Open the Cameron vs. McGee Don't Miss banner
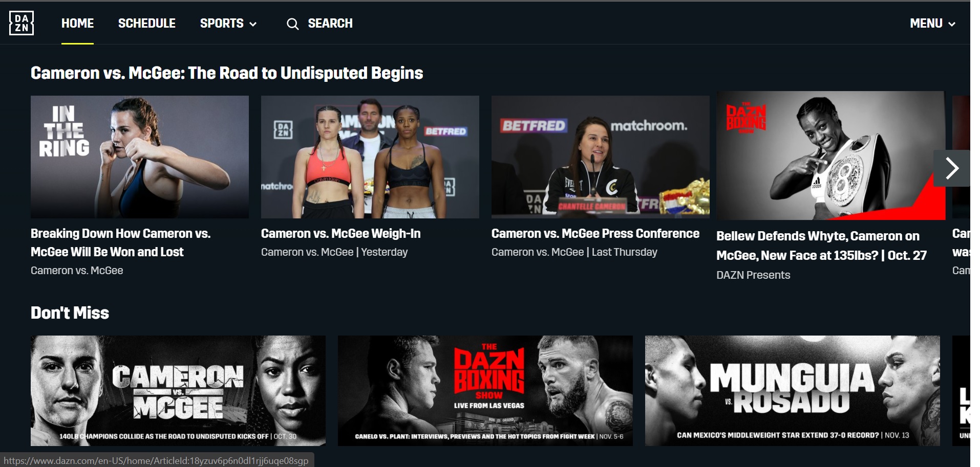Image resolution: width=980 pixels, height=467 pixels. (178, 391)
